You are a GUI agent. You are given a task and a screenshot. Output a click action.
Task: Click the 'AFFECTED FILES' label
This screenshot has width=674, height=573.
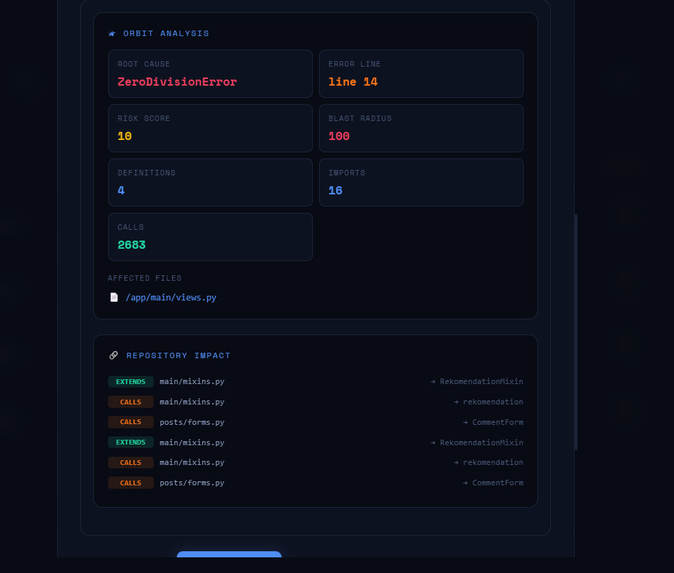(145, 278)
